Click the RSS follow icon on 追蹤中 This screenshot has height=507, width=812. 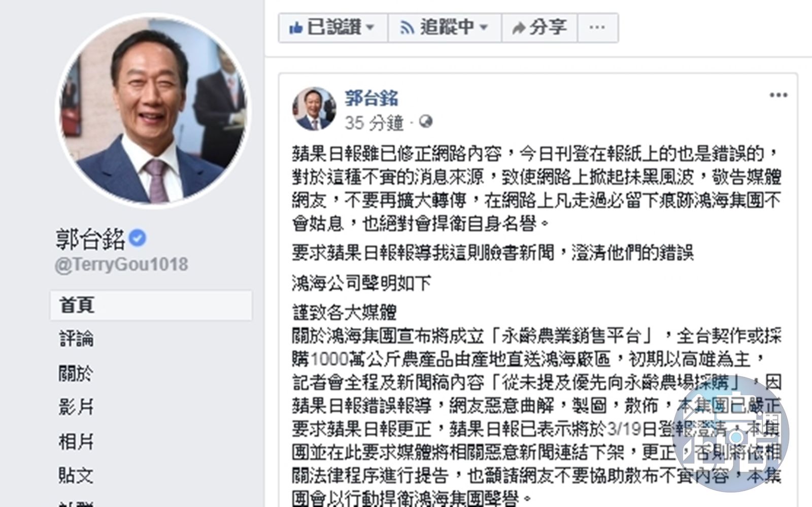pyautogui.click(x=407, y=28)
